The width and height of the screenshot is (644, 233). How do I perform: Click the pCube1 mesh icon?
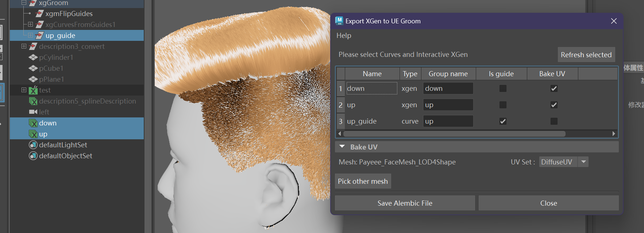33,68
